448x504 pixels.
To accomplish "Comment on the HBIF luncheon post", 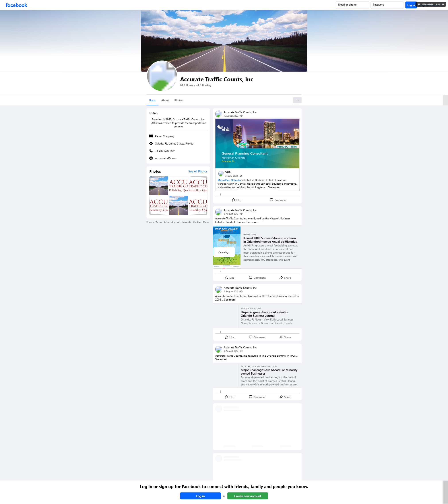I will 257,278.
